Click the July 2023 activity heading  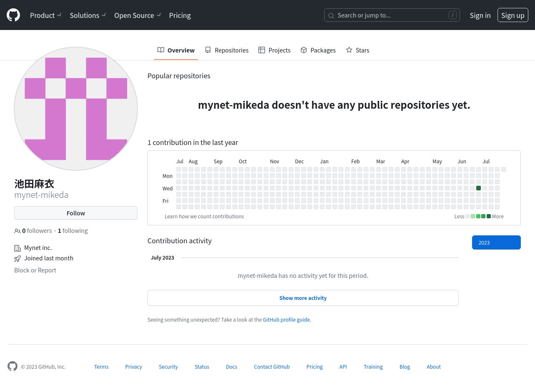(x=162, y=257)
